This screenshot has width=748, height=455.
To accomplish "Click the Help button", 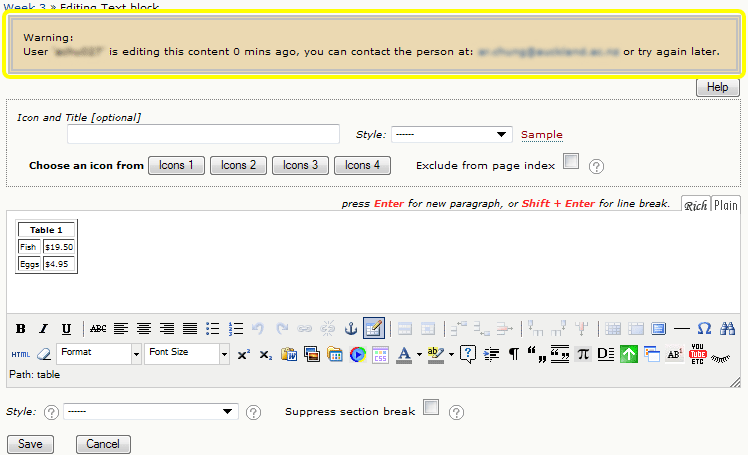I will point(717,87).
